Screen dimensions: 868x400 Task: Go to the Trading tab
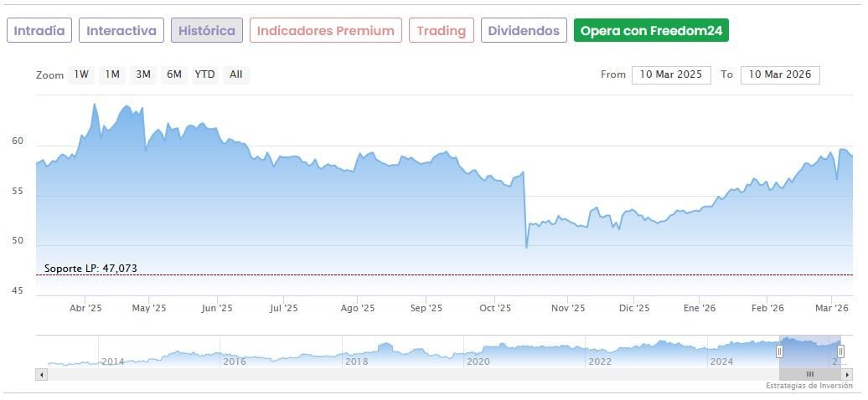pyautogui.click(x=441, y=31)
